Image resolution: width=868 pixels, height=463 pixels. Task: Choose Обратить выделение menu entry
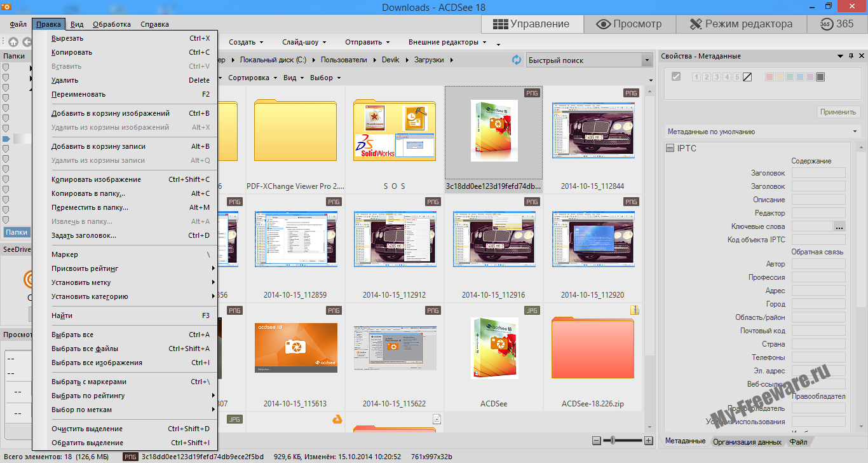125,443
